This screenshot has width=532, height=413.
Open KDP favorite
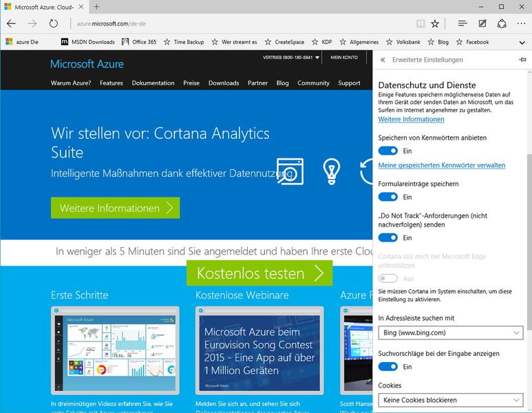[322, 42]
